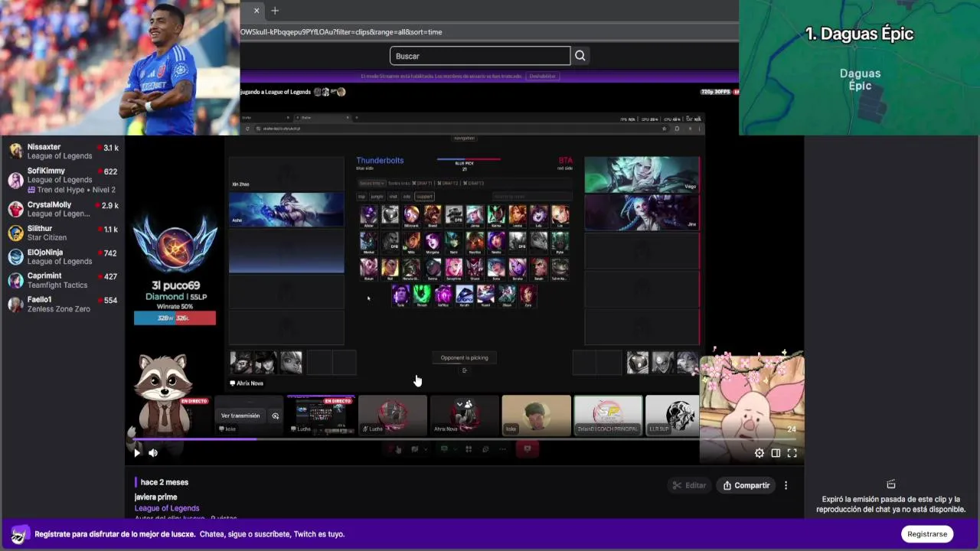Viewport: 980px width, 551px height.
Task: Toggle fullscreen on the clip player
Action: 792,453
